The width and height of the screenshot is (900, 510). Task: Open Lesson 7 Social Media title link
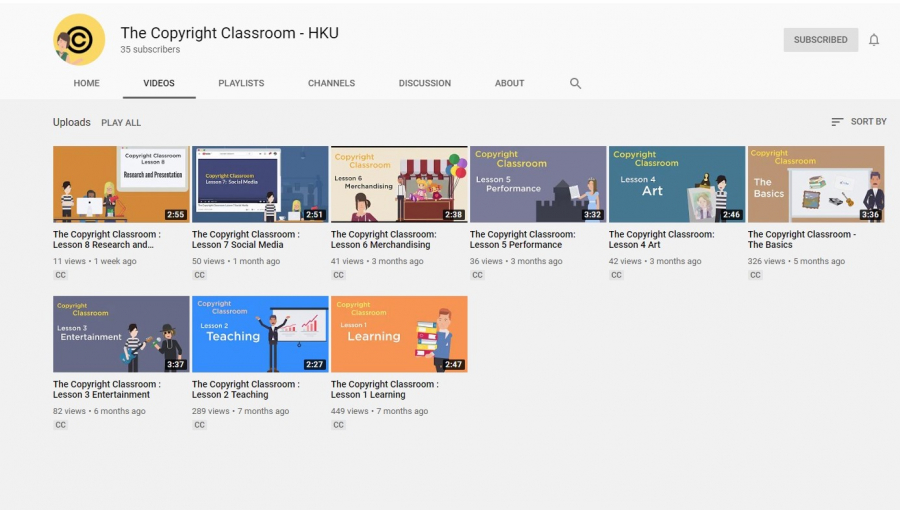(245, 239)
